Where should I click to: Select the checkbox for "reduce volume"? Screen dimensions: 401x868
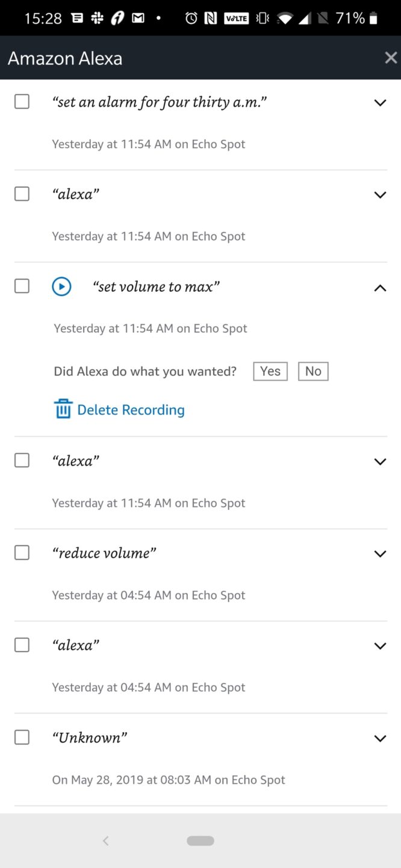(x=21, y=552)
